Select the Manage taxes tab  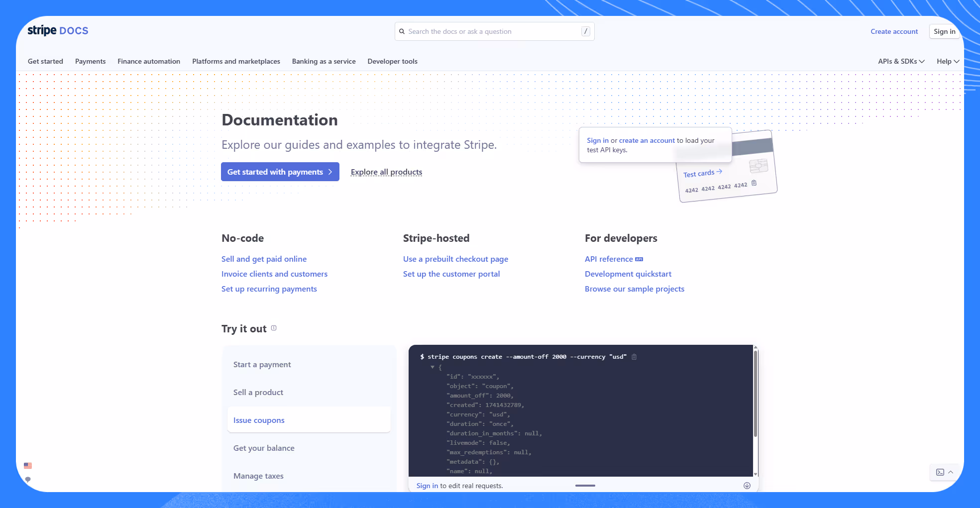pos(309,476)
